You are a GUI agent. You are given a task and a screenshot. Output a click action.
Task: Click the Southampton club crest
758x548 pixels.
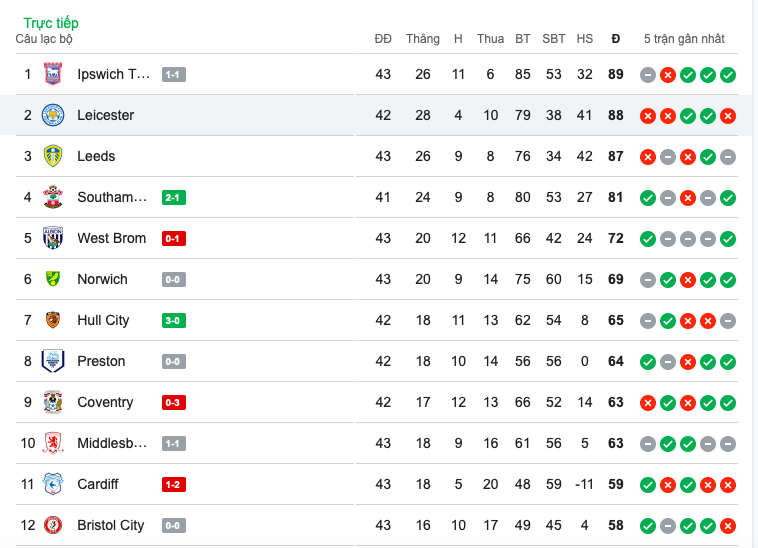(53, 197)
